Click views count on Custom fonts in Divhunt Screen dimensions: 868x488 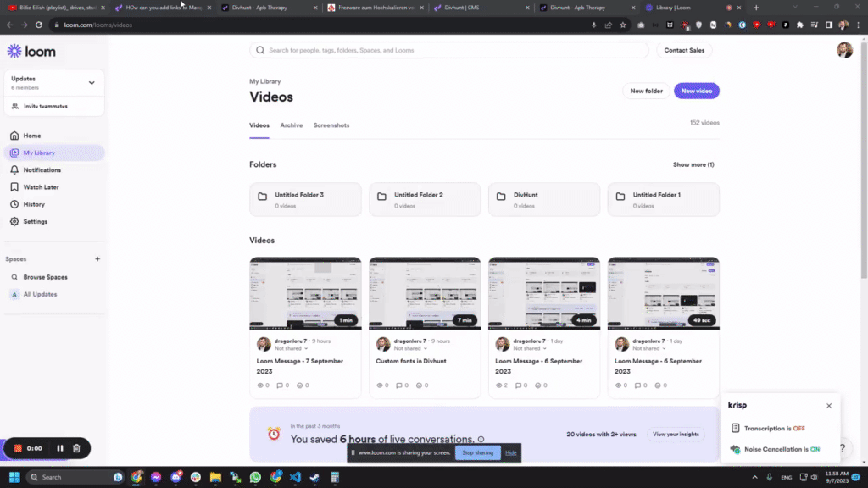coord(382,385)
